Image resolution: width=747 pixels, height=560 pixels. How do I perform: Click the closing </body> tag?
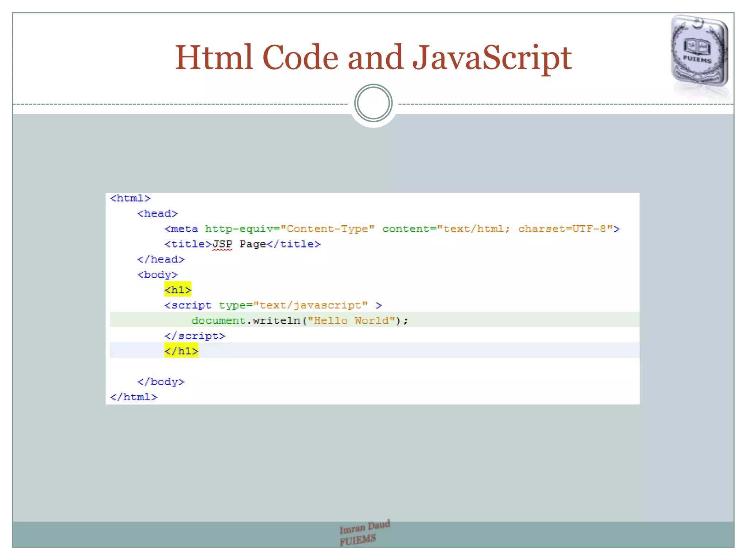click(161, 382)
